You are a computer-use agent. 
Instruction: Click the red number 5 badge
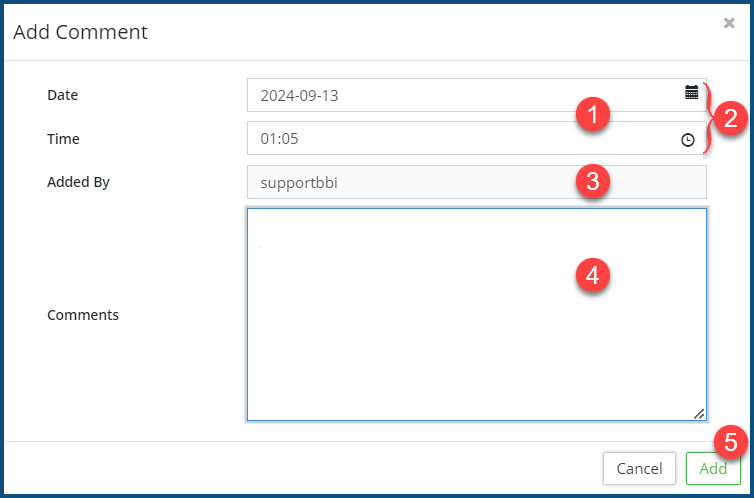[730, 441]
